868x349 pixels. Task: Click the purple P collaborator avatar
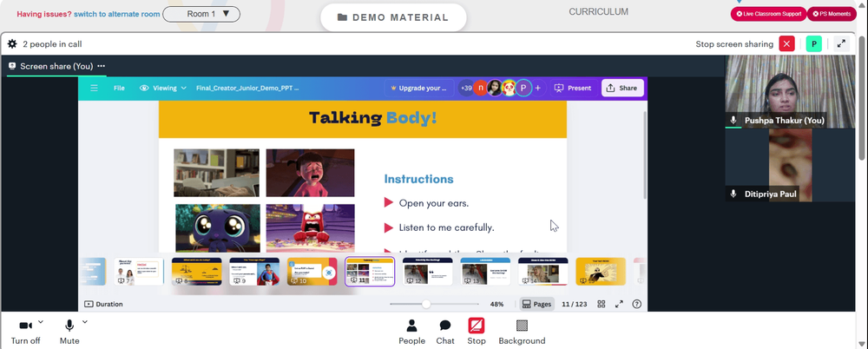point(523,88)
